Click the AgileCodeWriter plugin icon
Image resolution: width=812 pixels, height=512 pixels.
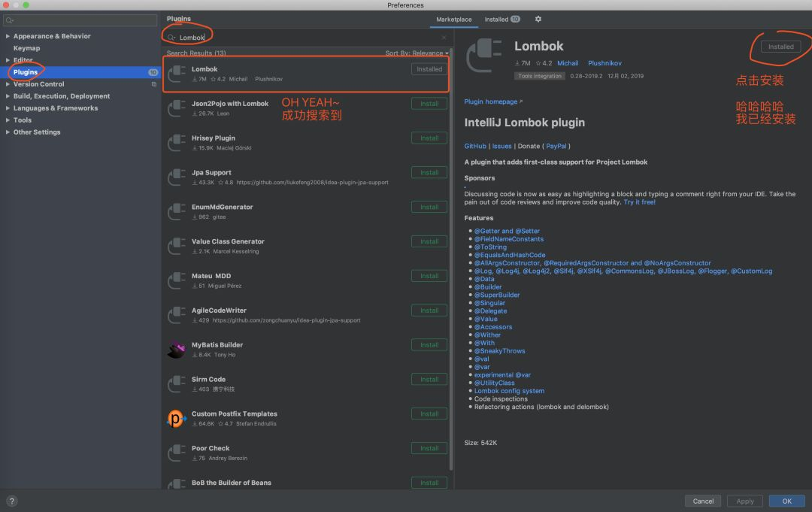(x=177, y=315)
